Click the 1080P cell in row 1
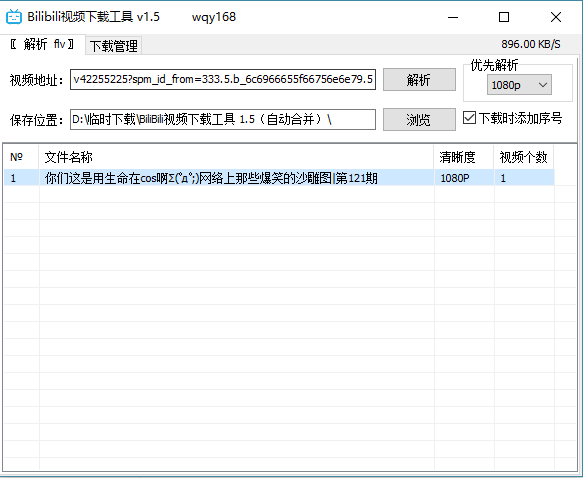The height and width of the screenshot is (478, 583). click(464, 178)
